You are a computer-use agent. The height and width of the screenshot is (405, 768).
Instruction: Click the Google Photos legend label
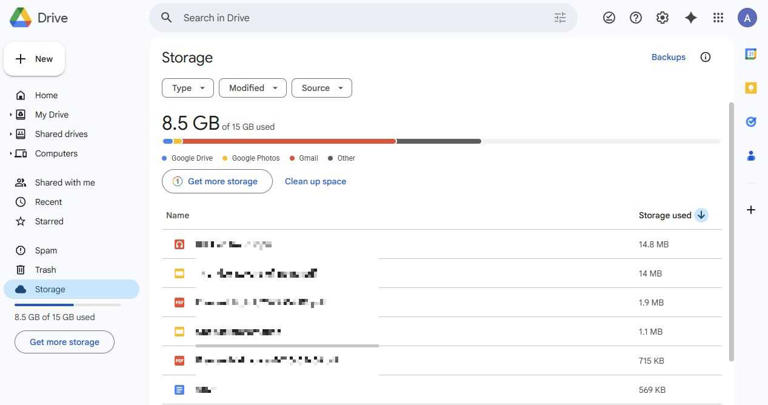coord(256,158)
